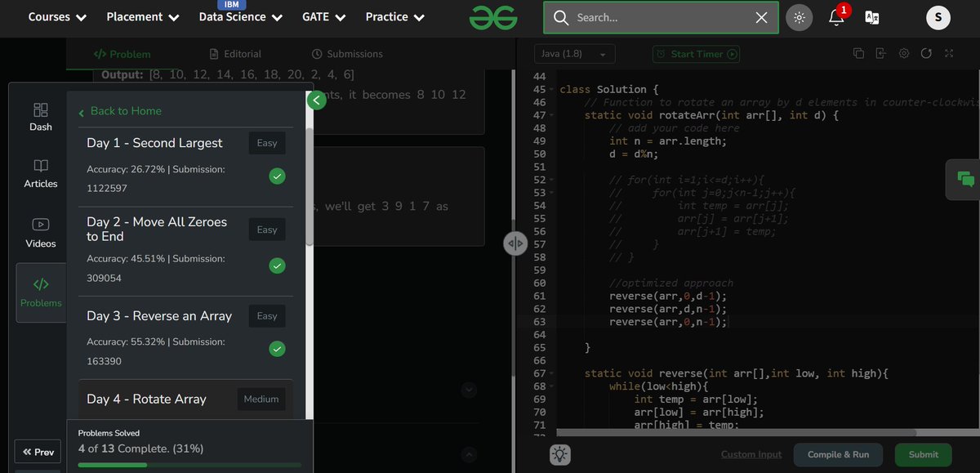Open Dash in side navigation
The height and width of the screenshot is (473, 980).
[41, 117]
